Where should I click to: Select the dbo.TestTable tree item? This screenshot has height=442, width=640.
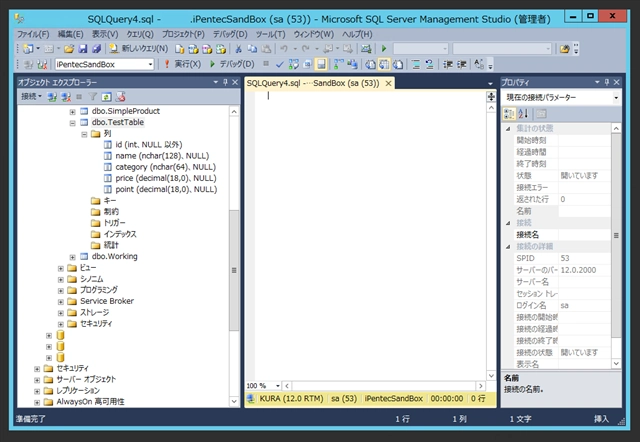pos(118,122)
